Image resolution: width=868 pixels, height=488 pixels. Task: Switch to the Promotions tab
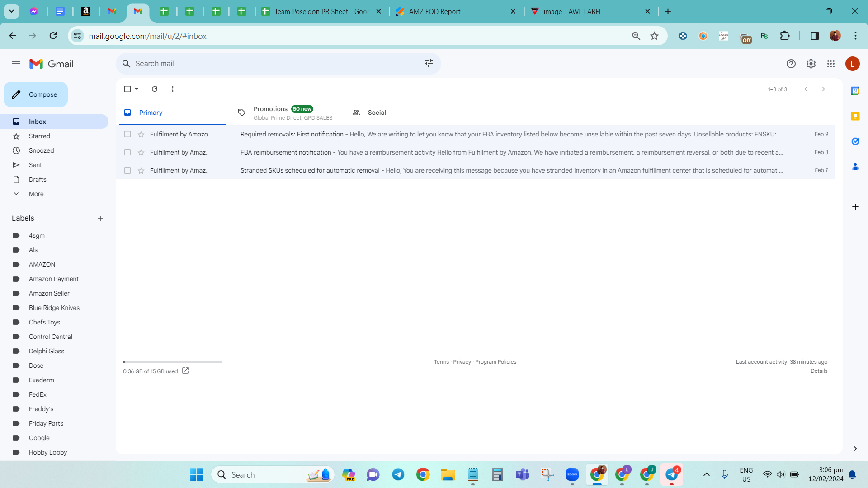point(286,113)
